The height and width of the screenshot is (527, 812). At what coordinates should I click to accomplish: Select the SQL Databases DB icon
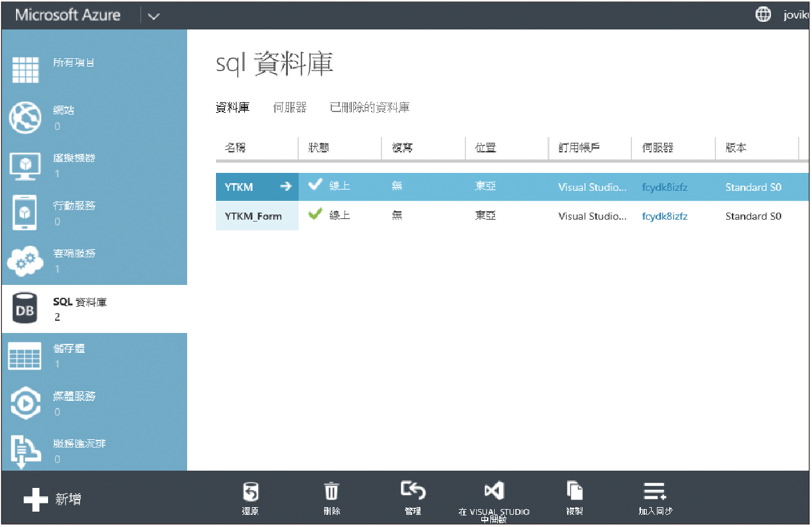[x=26, y=309]
